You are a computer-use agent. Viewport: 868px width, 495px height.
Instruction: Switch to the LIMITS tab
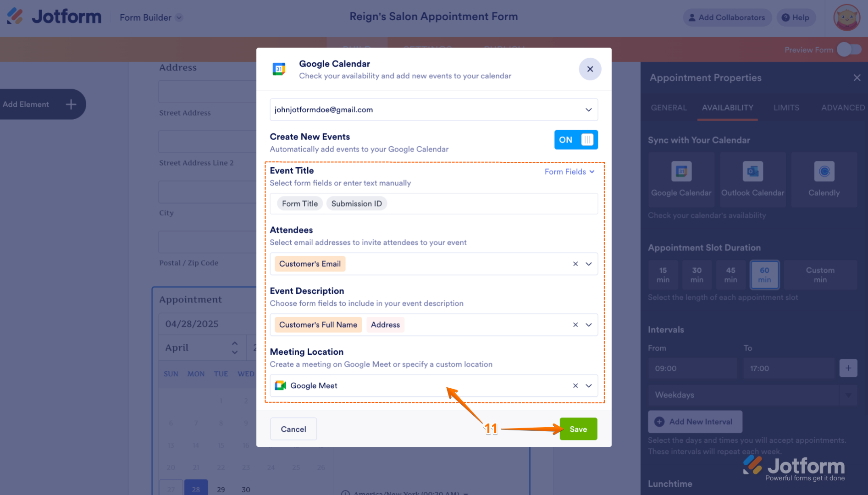point(786,108)
